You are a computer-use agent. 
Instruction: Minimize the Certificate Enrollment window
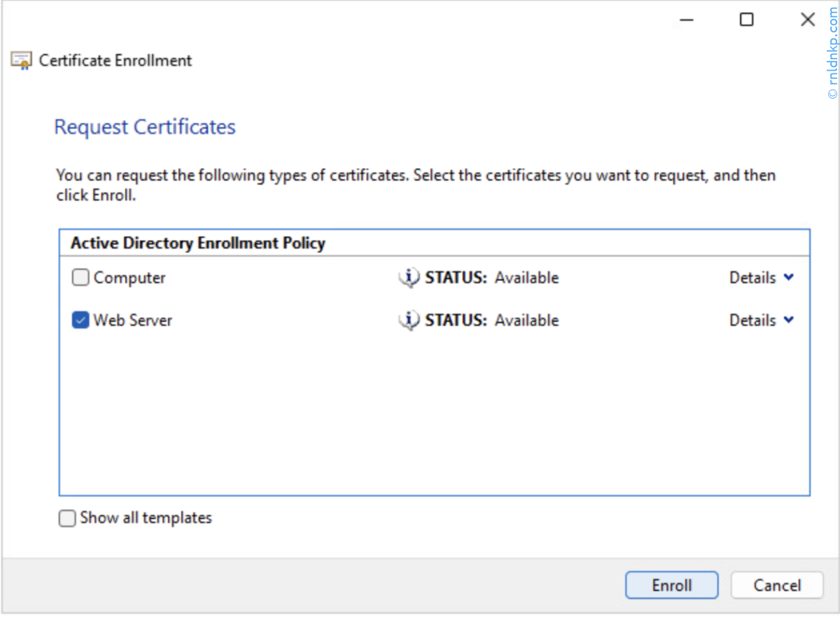click(x=686, y=20)
